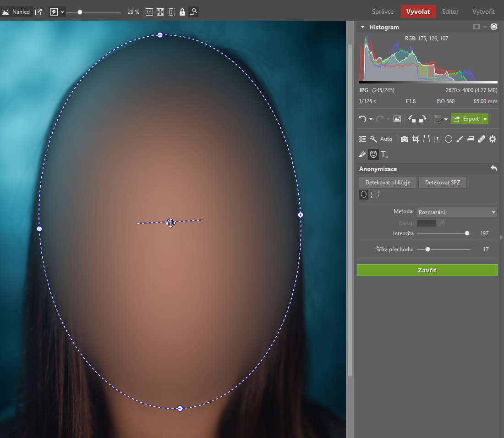Image resolution: width=504 pixels, height=438 pixels.
Task: Collapse the right side panel arrow
Action: click(501, 237)
